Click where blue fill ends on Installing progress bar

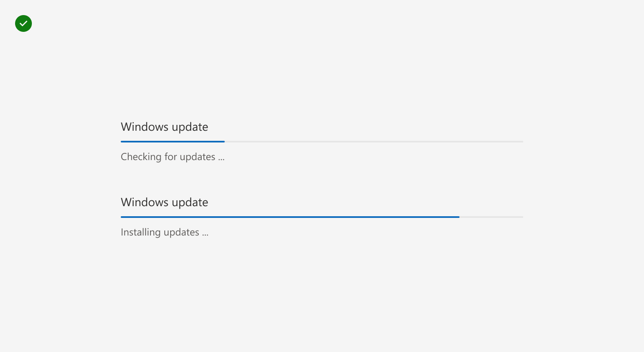[459, 217]
